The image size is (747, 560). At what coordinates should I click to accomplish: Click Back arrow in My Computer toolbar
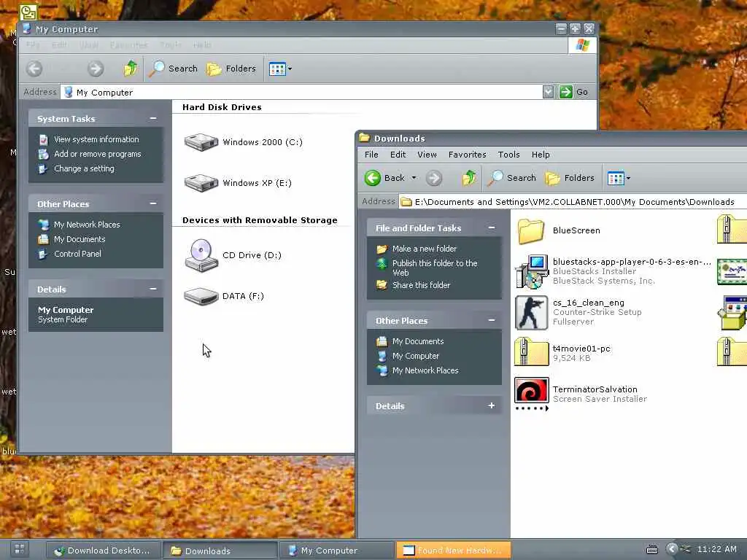[x=34, y=69]
